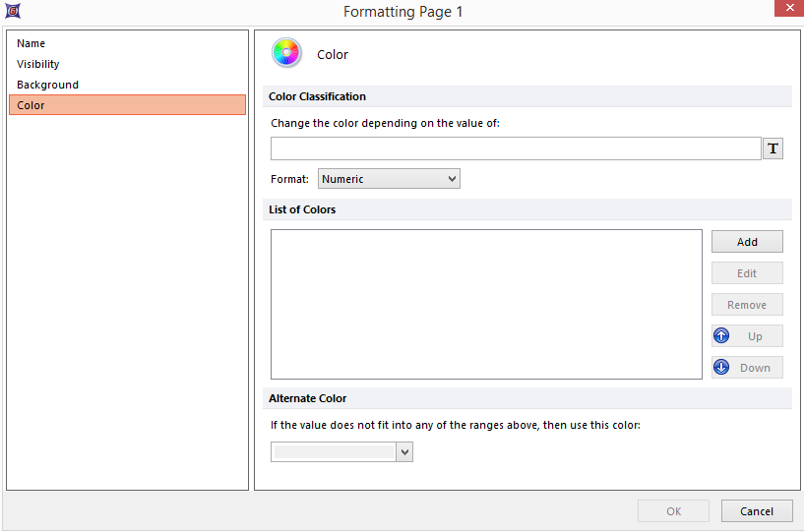Click the Edit button in List of Colors
The image size is (804, 532).
[747, 273]
